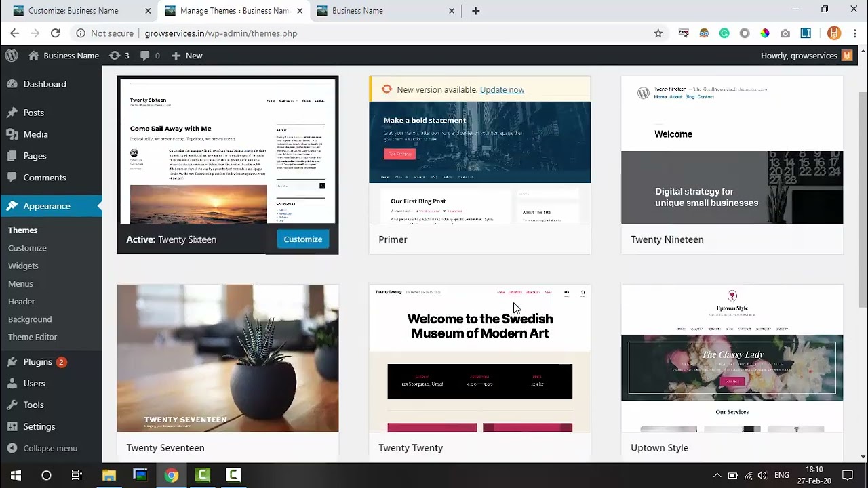Open the Chrome profile avatar icon
This screenshot has width=868, height=488.
(834, 33)
